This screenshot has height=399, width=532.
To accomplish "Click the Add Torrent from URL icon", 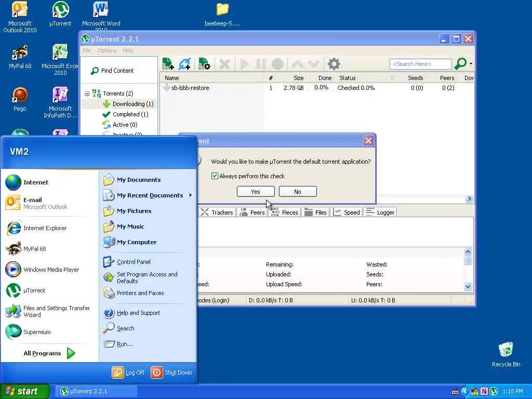I will (184, 63).
